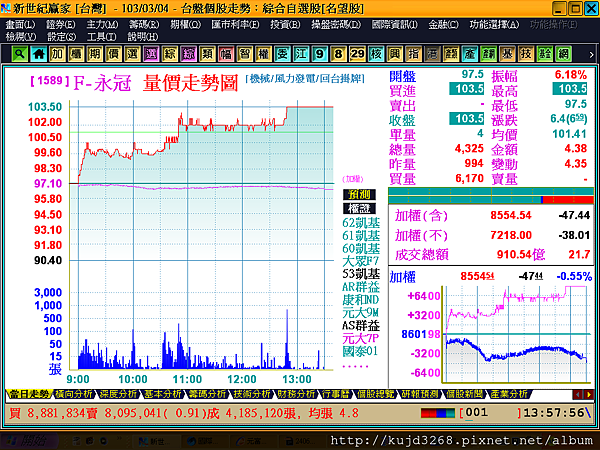
Task: Open the 指 index toolbar icon
Action: pyautogui.click(x=413, y=54)
